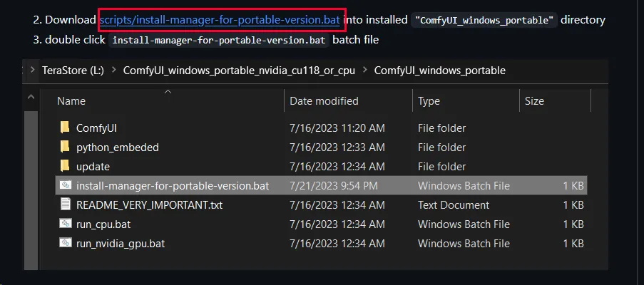Navigate to TeraStore (L:) breadcrumb
Image resolution: width=644 pixels, height=285 pixels.
tap(73, 70)
